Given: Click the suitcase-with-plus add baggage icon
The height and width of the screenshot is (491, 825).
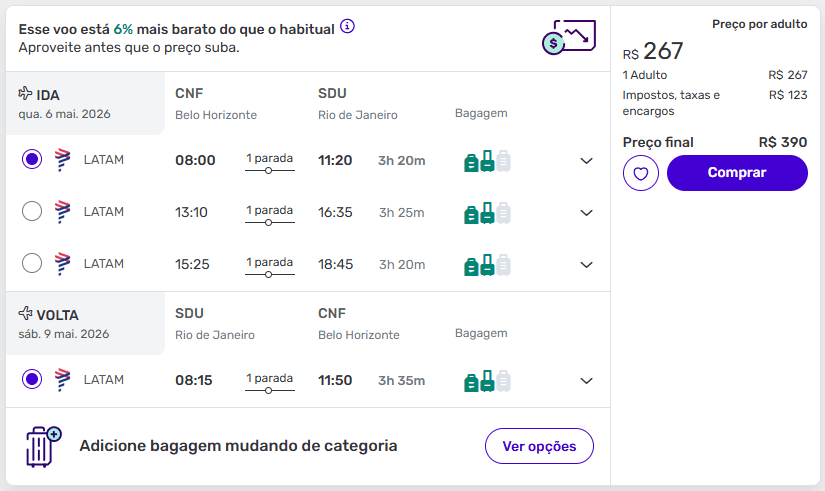Looking at the screenshot, I should (43, 446).
